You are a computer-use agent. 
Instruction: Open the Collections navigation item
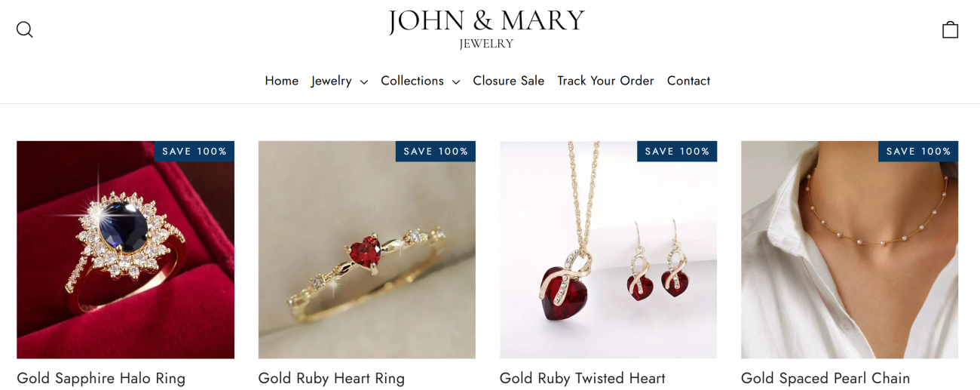(x=420, y=81)
